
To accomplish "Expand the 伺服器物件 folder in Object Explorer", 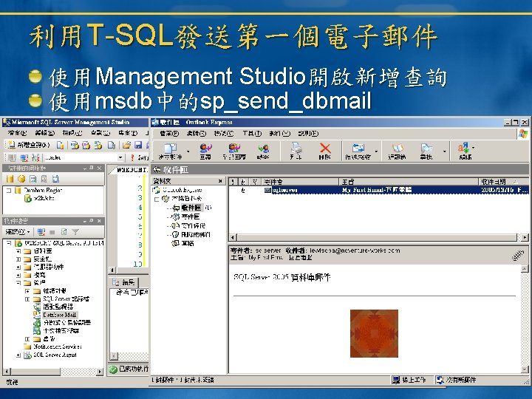I will [18, 267].
